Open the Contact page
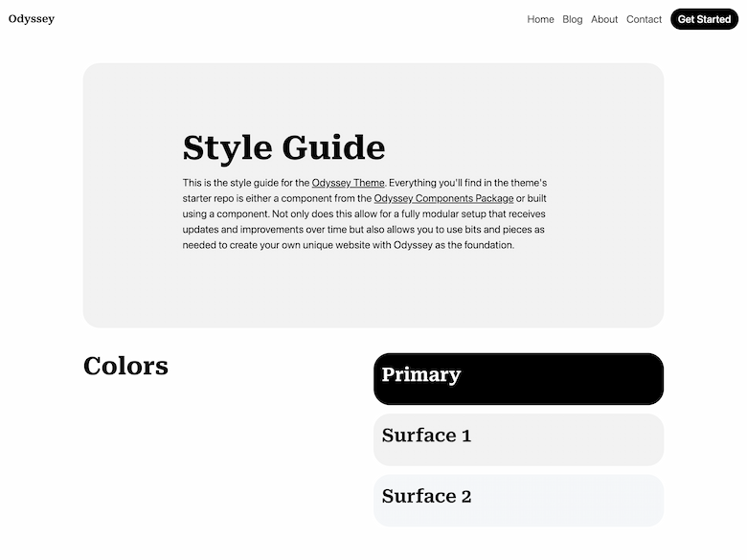Viewport: 747px width, 560px height. point(644,19)
